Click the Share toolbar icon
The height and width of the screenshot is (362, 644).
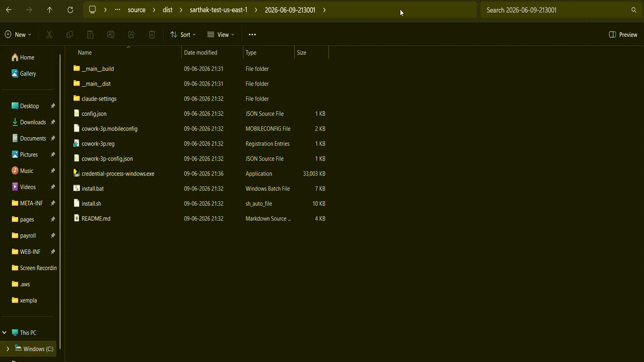[x=131, y=35]
